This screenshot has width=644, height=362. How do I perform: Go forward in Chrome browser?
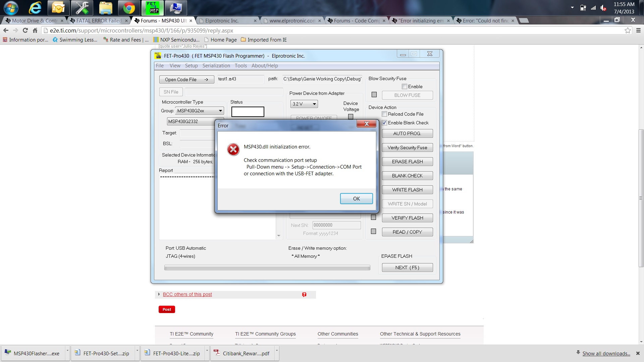click(15, 31)
